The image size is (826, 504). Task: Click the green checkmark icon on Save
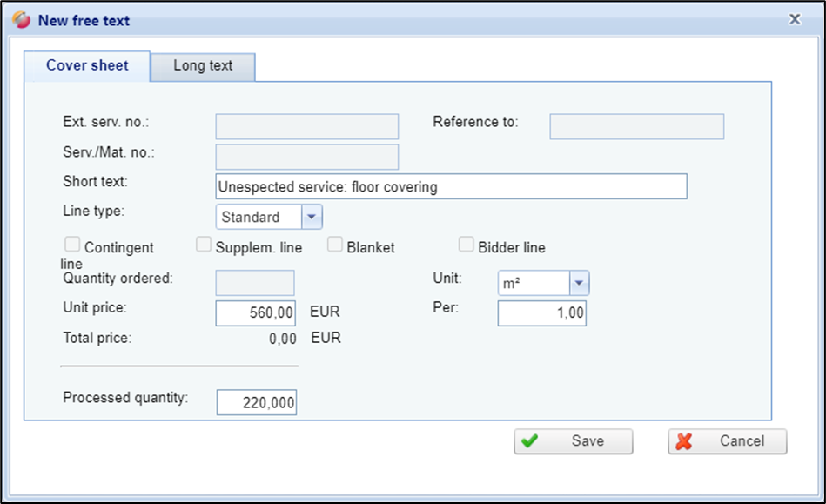tap(529, 441)
